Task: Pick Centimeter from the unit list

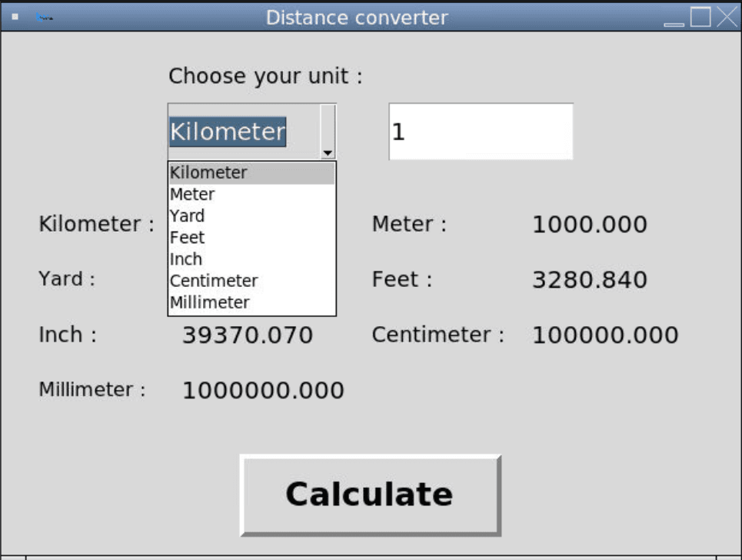Action: 251,282
